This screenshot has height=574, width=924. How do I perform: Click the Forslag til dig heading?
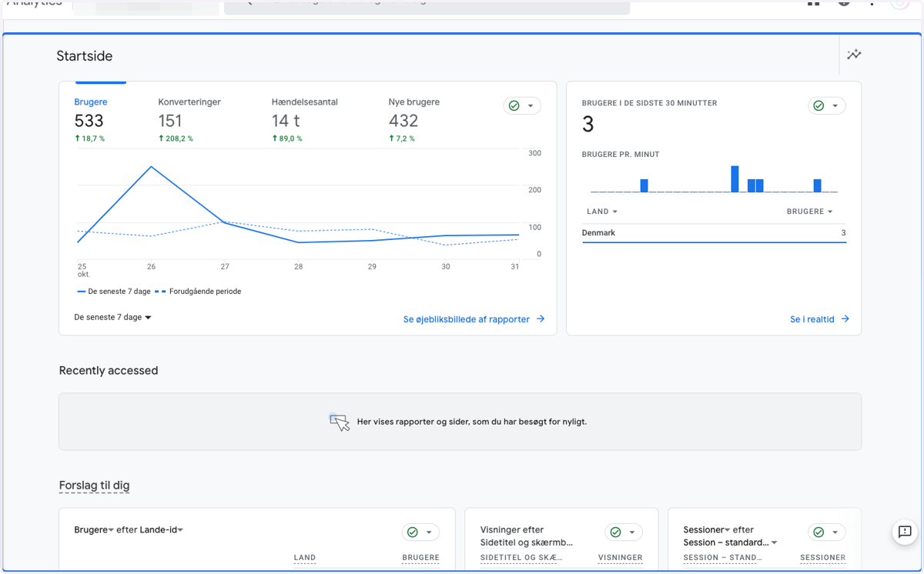click(x=94, y=486)
